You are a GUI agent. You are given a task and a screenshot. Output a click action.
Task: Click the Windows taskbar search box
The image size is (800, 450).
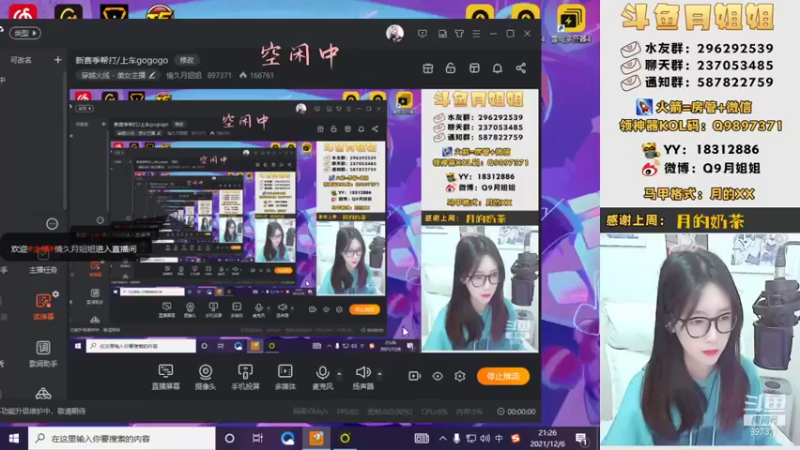122,438
